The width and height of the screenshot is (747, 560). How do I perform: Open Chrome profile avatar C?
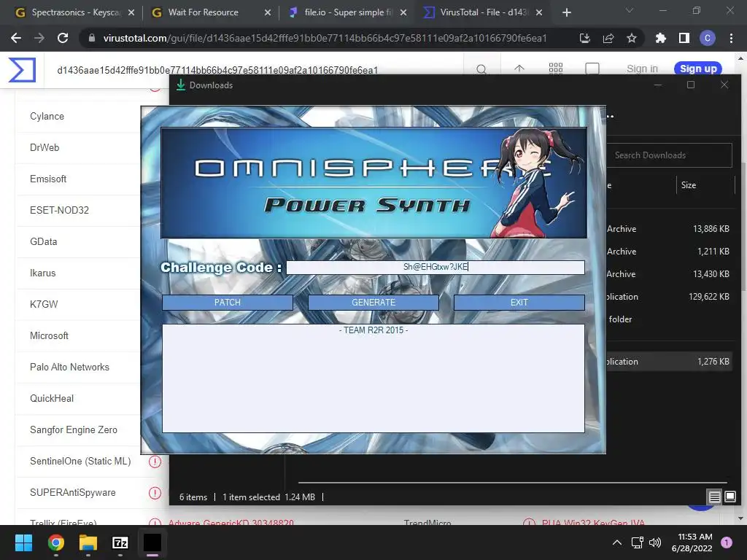[708, 38]
